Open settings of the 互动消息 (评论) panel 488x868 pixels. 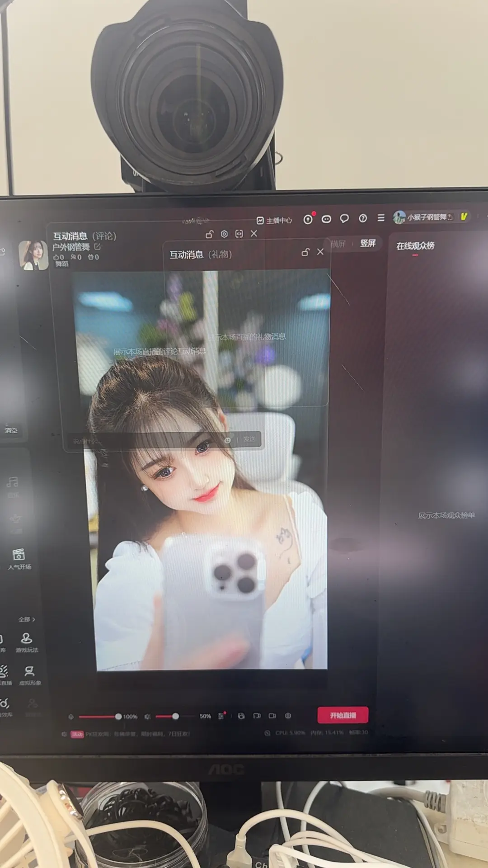point(224,234)
